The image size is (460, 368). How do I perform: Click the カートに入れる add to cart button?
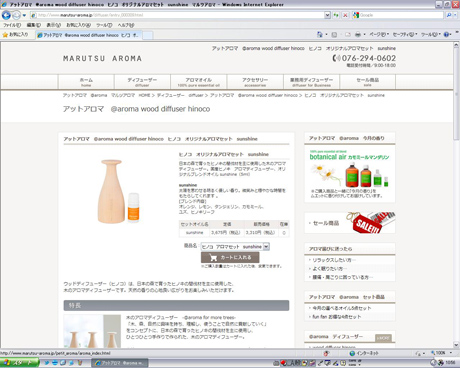point(230,257)
